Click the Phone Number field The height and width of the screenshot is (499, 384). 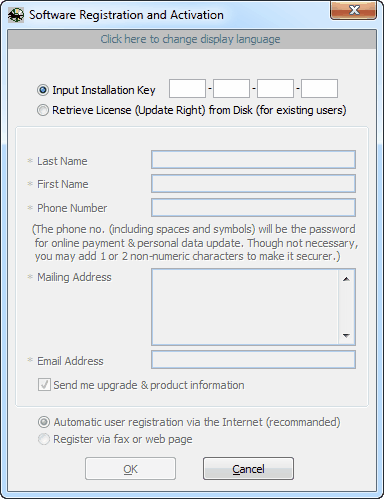coord(253,208)
